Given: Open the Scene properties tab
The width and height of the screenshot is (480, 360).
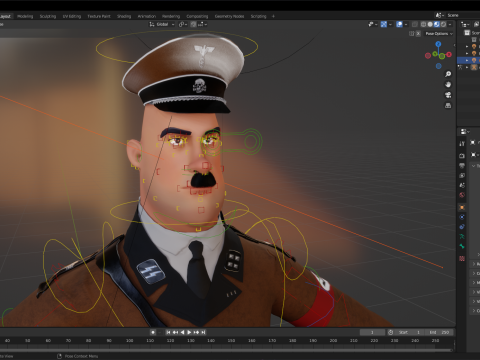Looking at the screenshot, I should click(462, 185).
